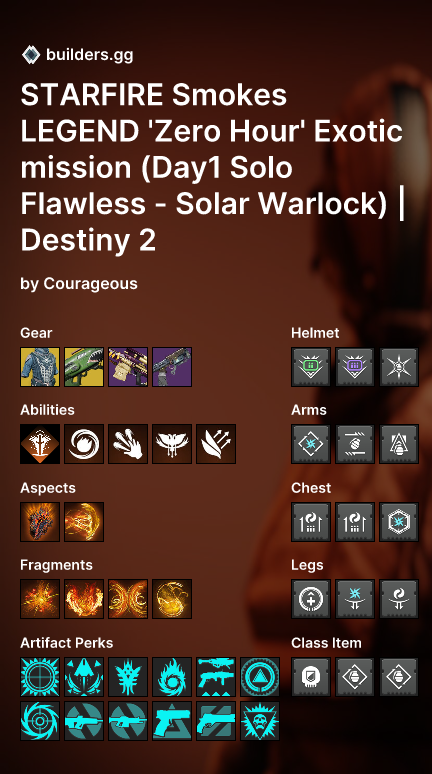Select the first Arms mod diamond icon
432x774 pixels.
pyautogui.click(x=311, y=444)
